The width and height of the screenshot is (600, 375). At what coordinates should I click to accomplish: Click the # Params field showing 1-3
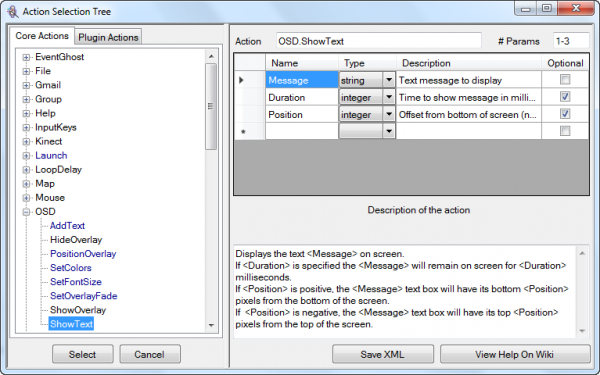click(571, 41)
